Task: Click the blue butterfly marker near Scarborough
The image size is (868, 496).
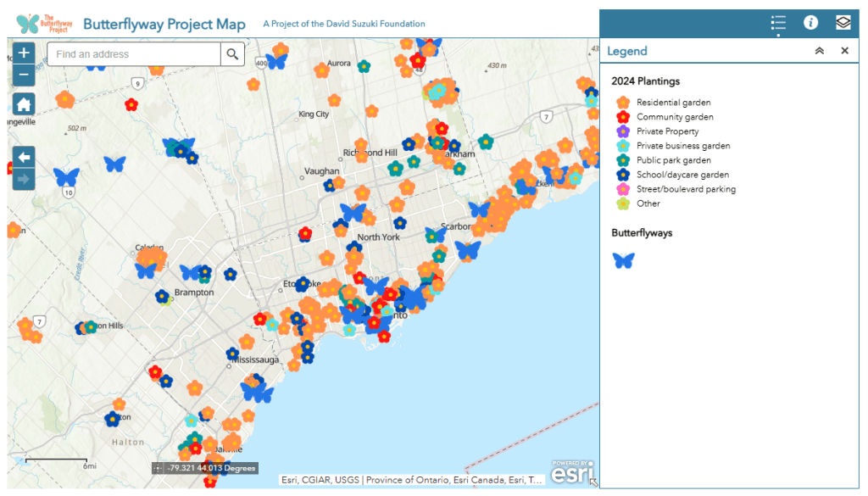Action: (x=467, y=250)
